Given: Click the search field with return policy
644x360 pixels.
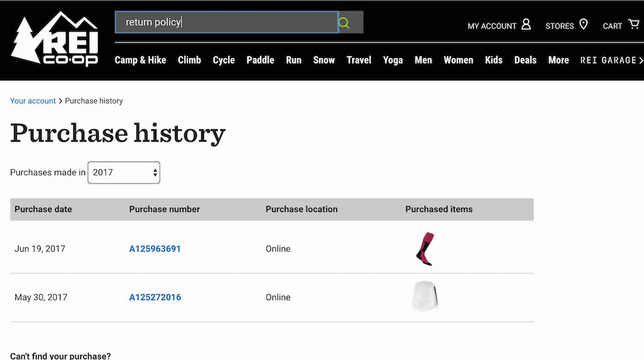Looking at the screenshot, I should [225, 23].
